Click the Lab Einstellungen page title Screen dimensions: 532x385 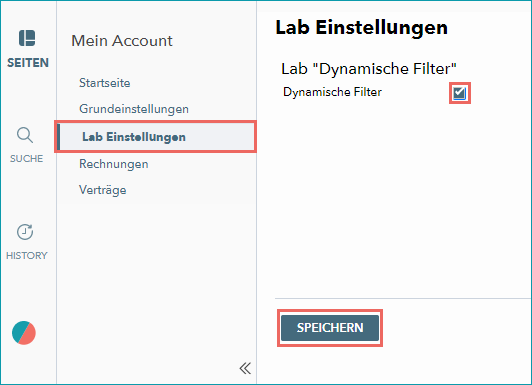pyautogui.click(x=361, y=27)
